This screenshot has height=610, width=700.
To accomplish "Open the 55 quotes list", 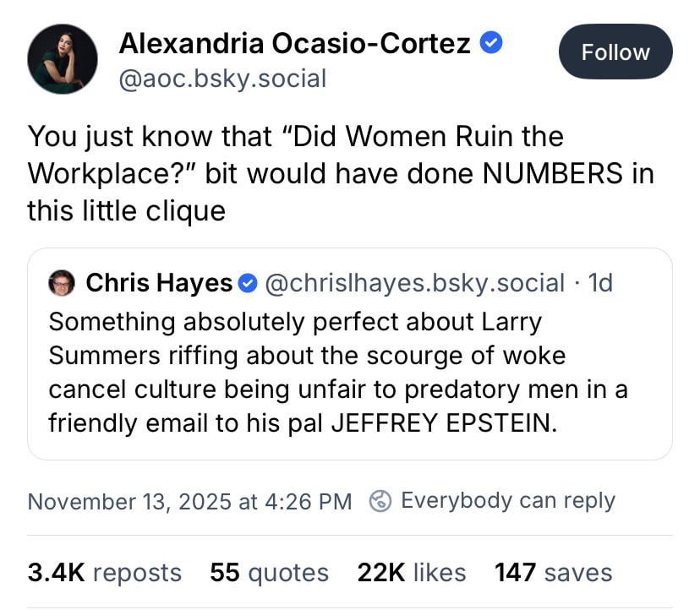I will (269, 573).
